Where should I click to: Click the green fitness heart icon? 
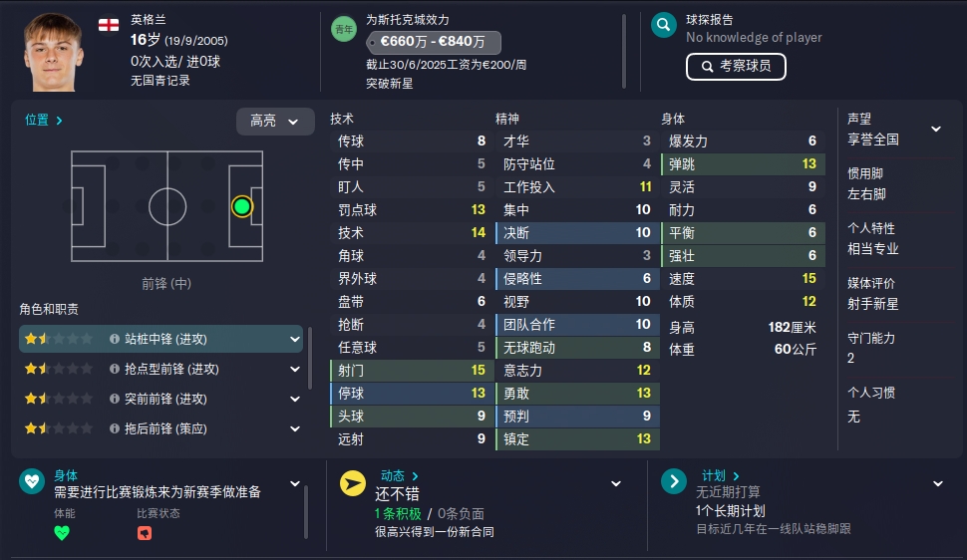click(x=62, y=533)
